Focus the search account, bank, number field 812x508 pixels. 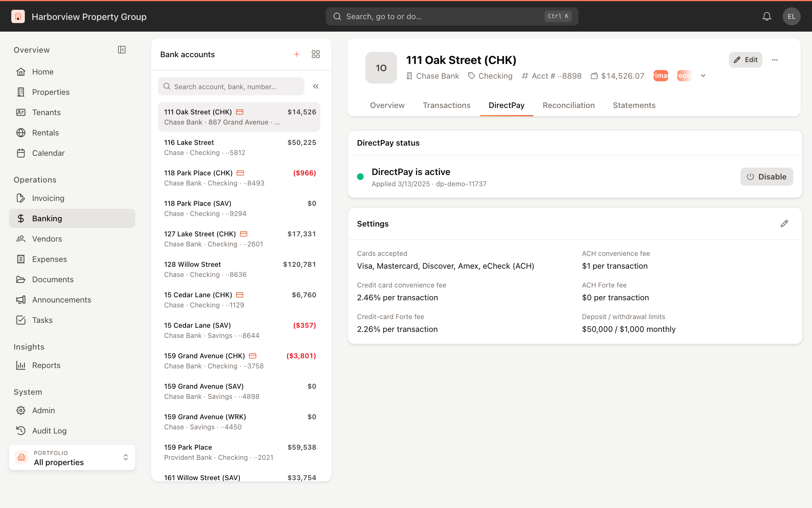pyautogui.click(x=231, y=87)
